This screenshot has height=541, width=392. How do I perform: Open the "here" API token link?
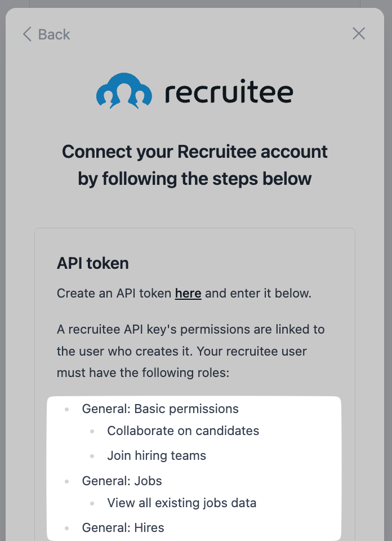coord(188,293)
